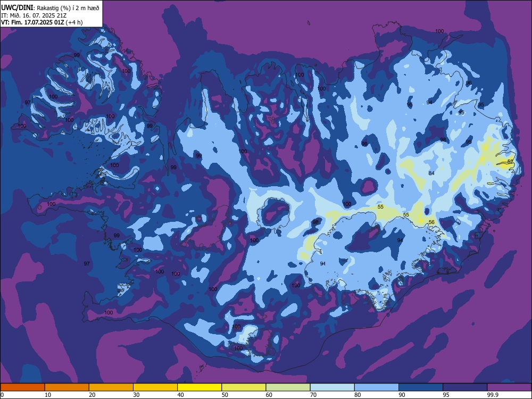The height and width of the screenshot is (399, 532).
Task: Select the legend tick label '70'
Action: tap(313, 395)
